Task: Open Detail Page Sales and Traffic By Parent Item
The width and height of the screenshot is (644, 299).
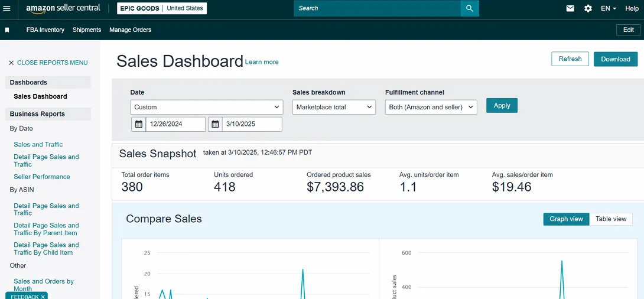Action: tap(46, 229)
